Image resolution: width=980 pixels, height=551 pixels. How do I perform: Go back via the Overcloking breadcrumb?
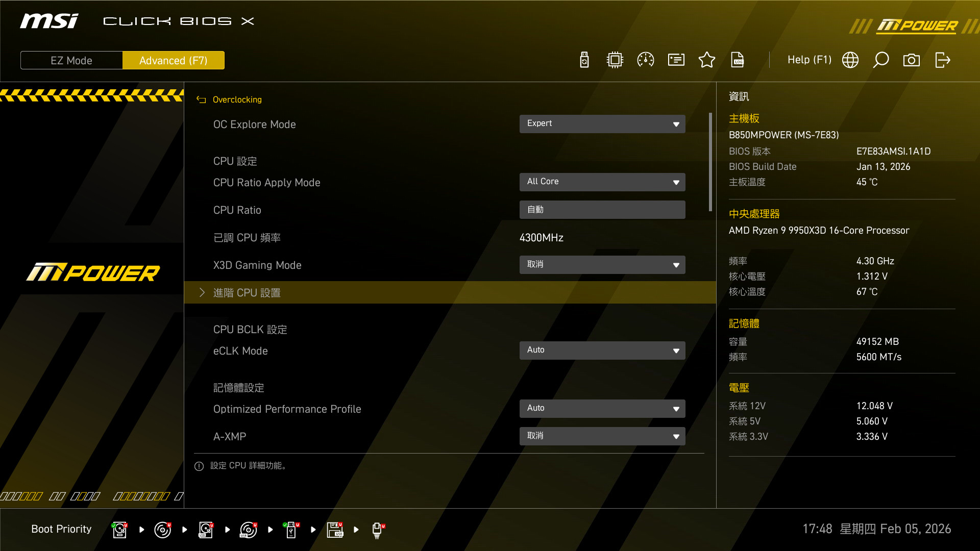coord(236,99)
